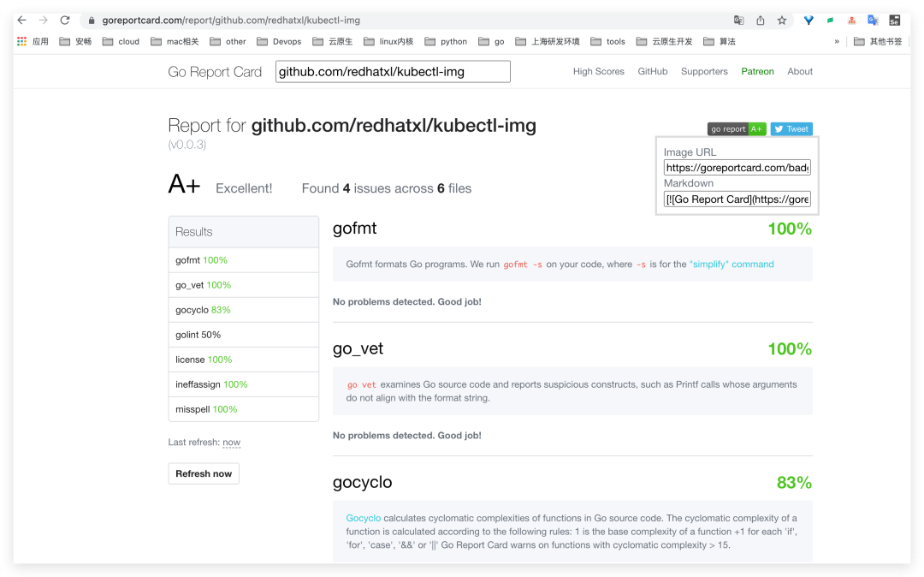Viewport: 924px width, 577px height.
Task: Click the Go Report Card site logo
Action: [215, 72]
